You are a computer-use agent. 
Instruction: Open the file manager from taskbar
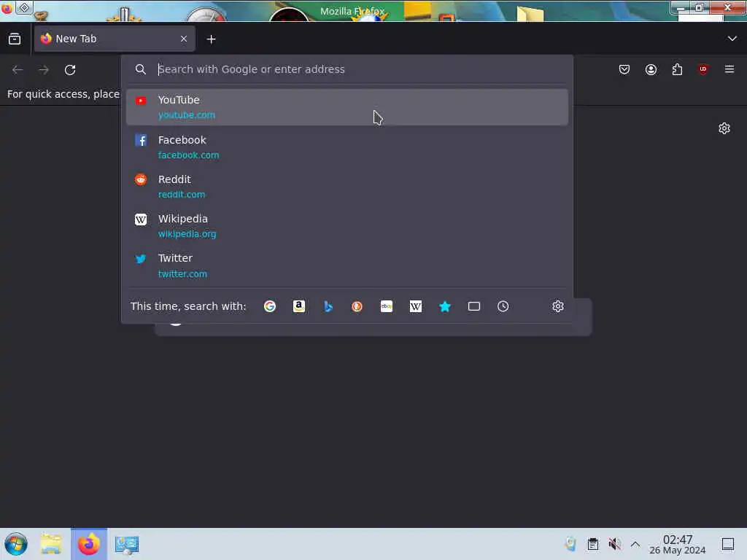point(51,544)
